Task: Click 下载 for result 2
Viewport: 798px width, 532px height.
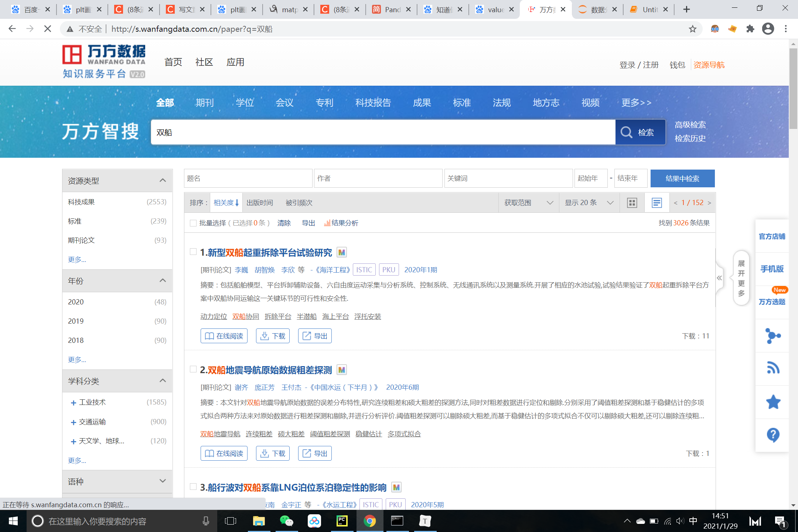Action: click(273, 453)
